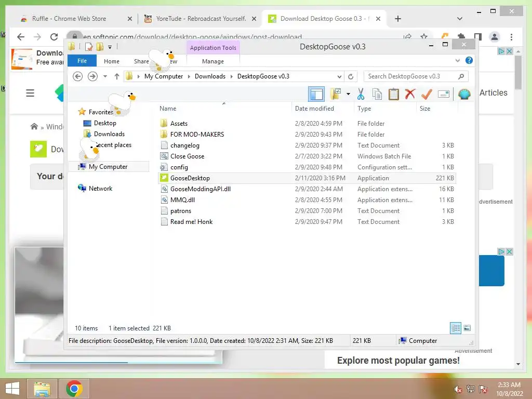Image resolution: width=532 pixels, height=399 pixels.
Task: Click the red X Delete icon in Explorer toolbar
Action: (410, 94)
